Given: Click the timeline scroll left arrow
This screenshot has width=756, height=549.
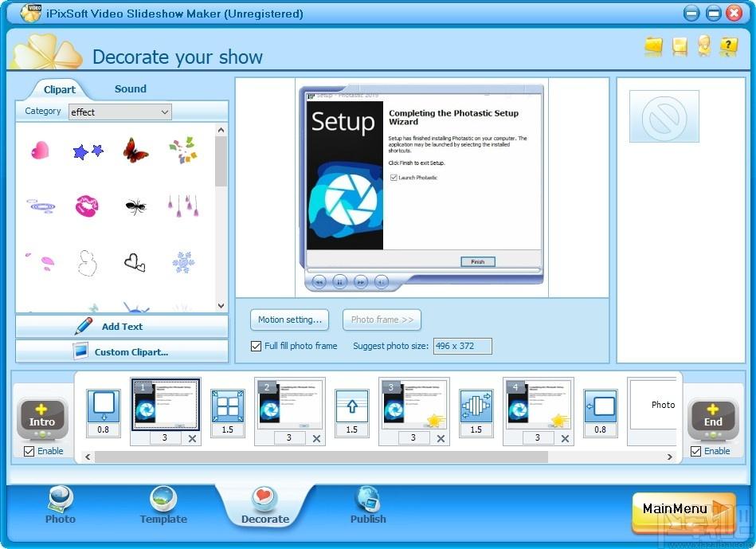Looking at the screenshot, I should click(x=88, y=457).
